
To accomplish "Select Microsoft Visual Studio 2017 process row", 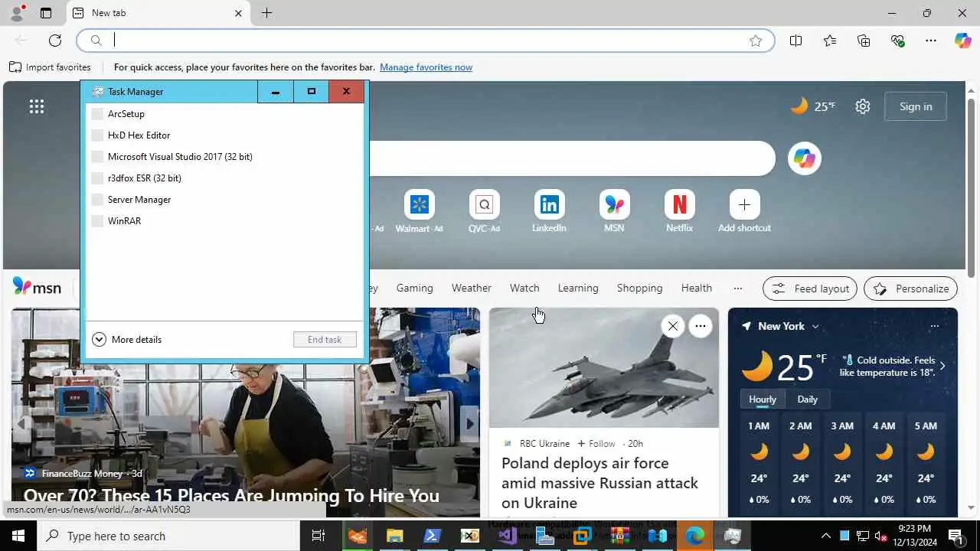I will tap(224, 157).
